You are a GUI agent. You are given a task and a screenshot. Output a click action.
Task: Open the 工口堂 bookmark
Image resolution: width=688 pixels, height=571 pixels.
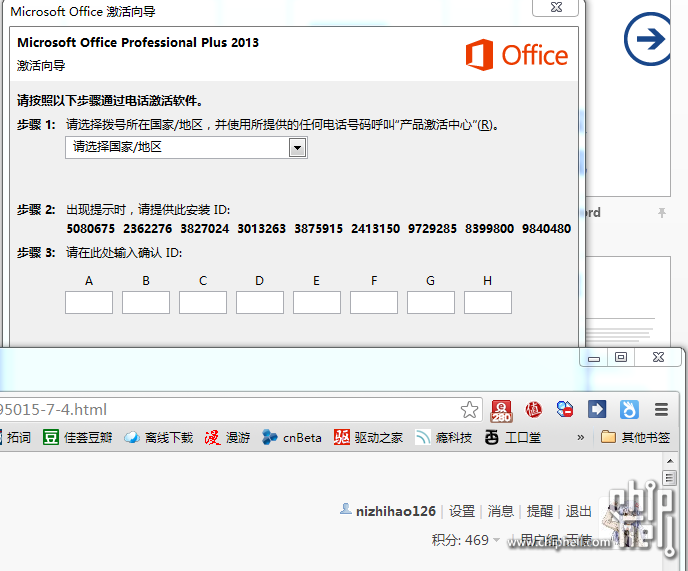(x=512, y=437)
